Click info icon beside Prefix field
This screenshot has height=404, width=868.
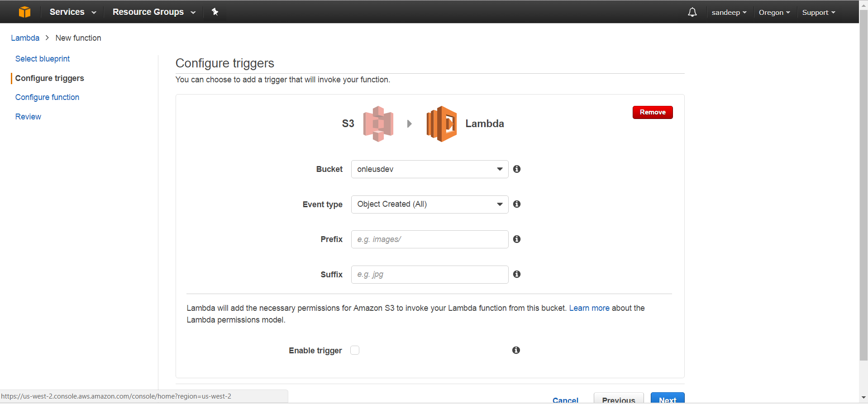click(x=517, y=239)
